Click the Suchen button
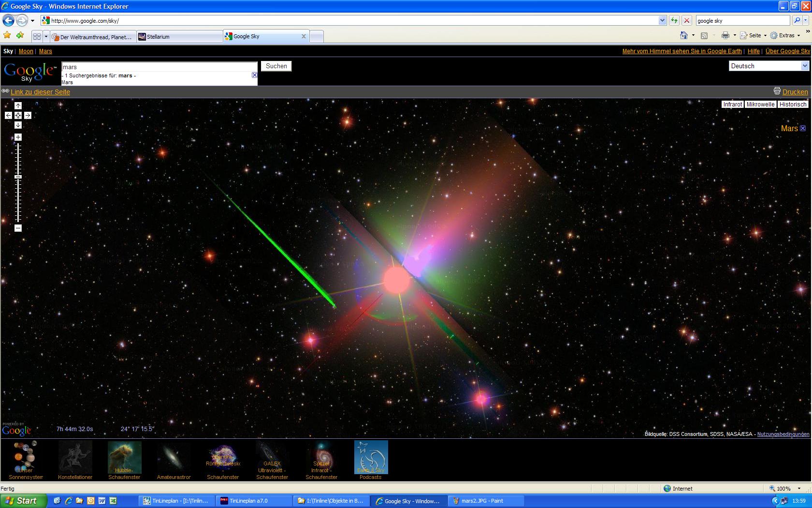This screenshot has height=508, width=812. coord(276,66)
